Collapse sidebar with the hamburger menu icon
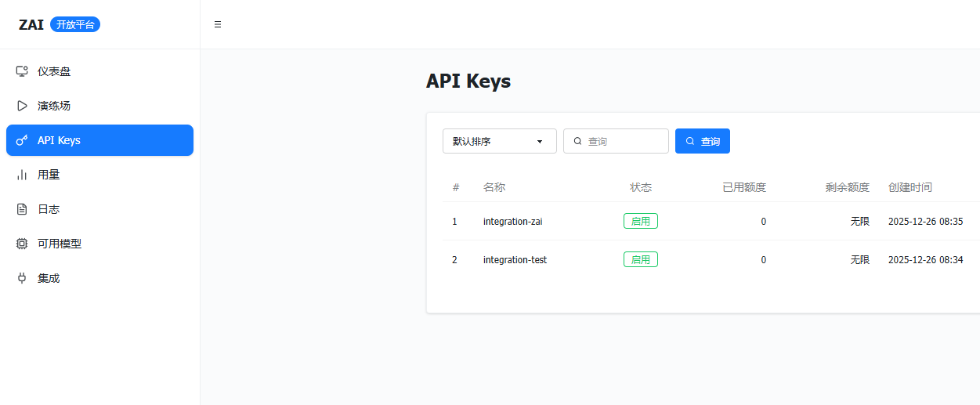Viewport: 980px width, 405px height. click(218, 24)
